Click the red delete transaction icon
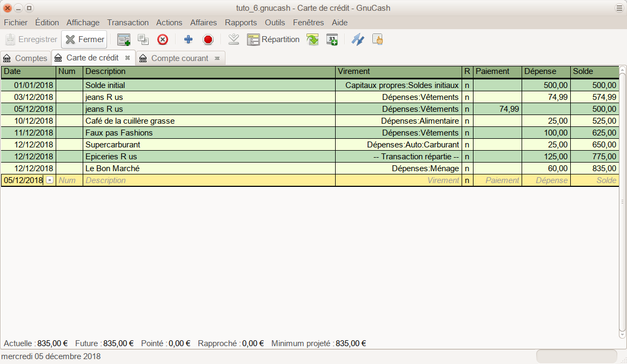The width and height of the screenshot is (627, 364). pos(163,39)
